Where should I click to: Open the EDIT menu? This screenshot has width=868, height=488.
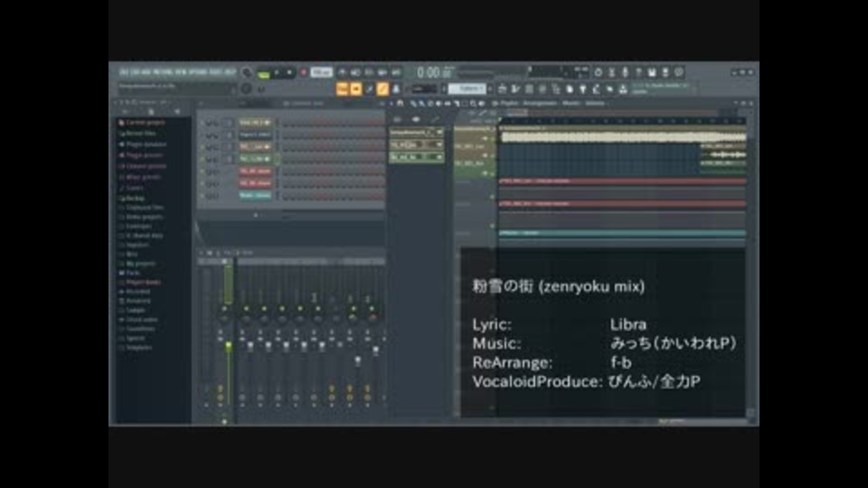coord(135,72)
